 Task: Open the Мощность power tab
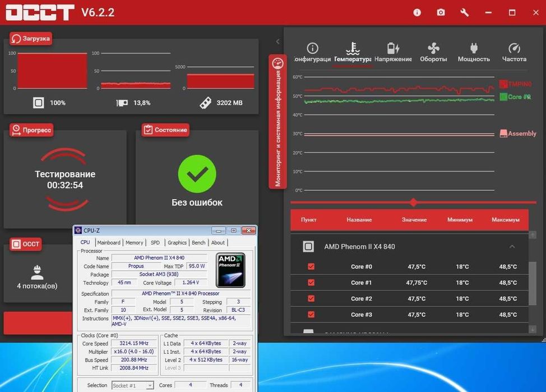point(474,53)
